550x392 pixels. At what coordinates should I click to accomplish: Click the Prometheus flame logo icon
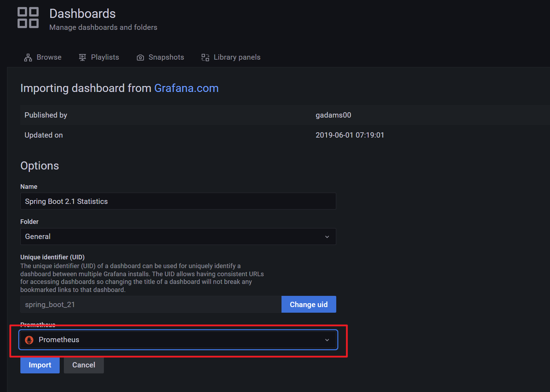(29, 340)
